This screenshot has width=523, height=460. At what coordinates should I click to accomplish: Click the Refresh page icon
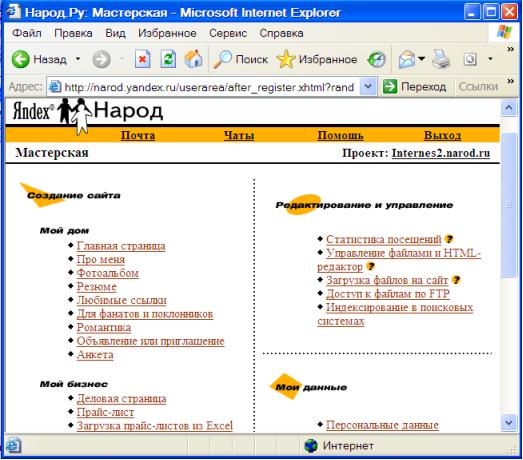[168, 59]
